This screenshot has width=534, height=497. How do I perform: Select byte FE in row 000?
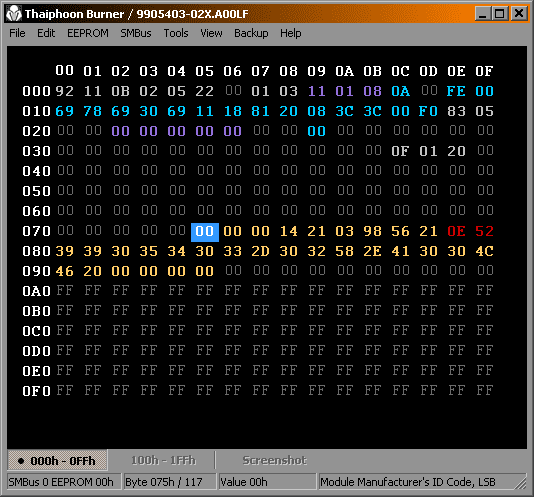[456, 91]
